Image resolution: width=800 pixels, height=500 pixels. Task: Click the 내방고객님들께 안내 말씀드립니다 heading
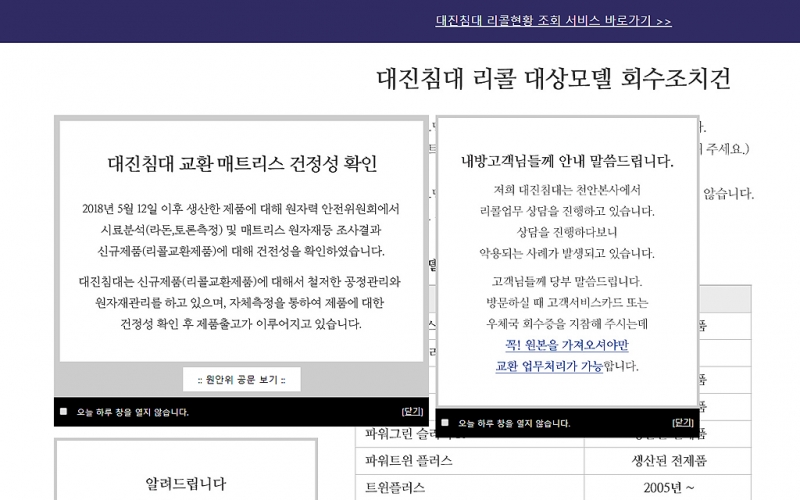point(567,160)
